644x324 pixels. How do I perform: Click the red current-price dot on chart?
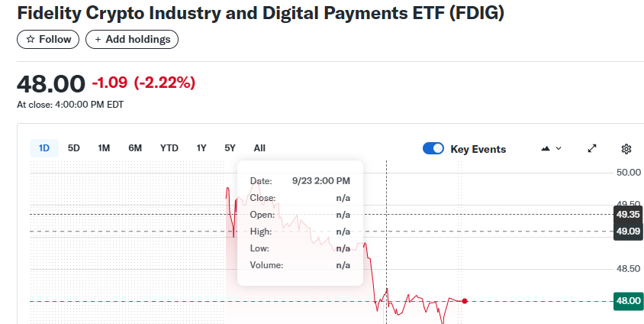[465, 301]
